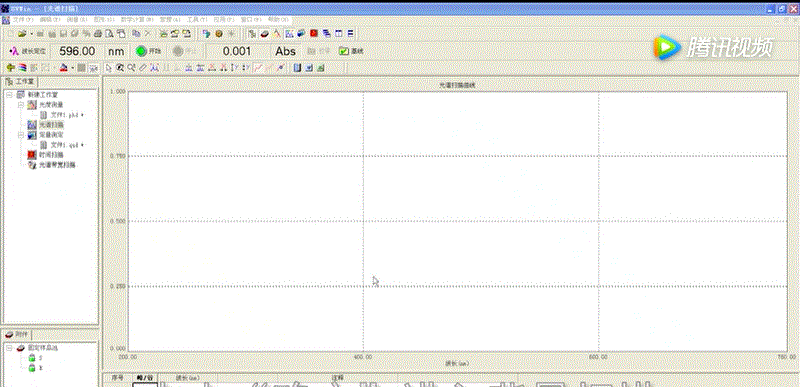Viewport: 802px width, 387px height.
Task: Select sample cell S in accessory tree
Action: pos(40,358)
